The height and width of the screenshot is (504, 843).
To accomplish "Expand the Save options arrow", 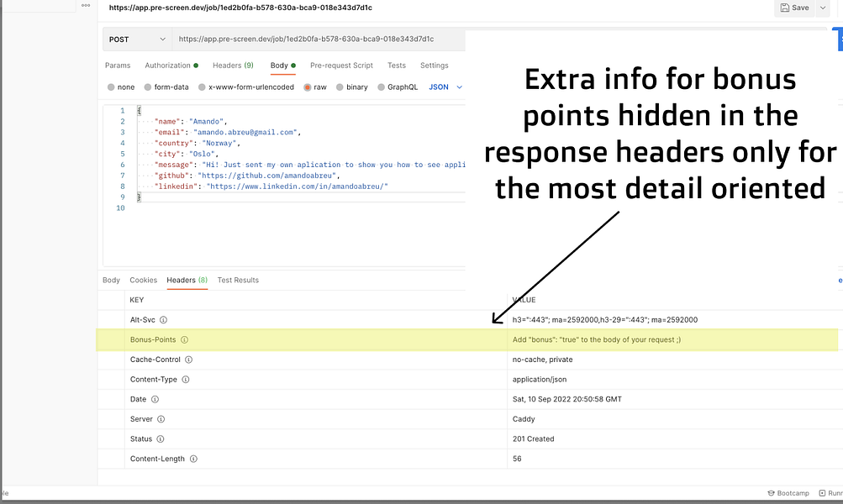I will pyautogui.click(x=823, y=8).
